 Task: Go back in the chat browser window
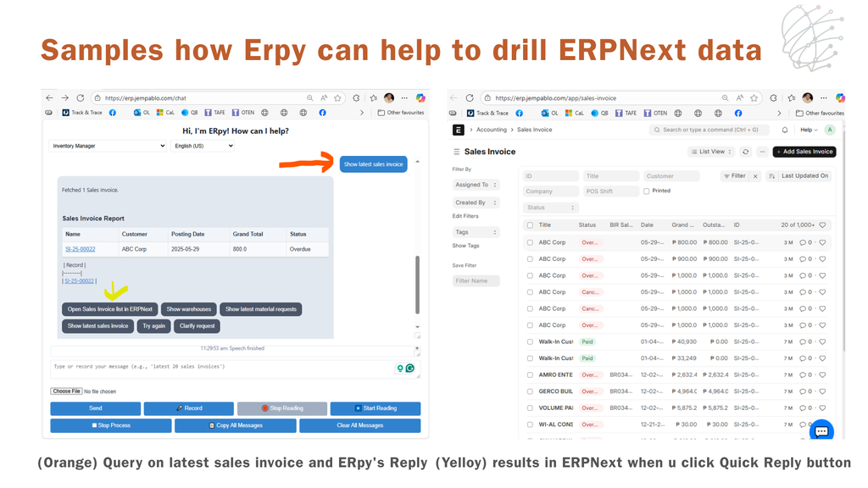[x=50, y=98]
